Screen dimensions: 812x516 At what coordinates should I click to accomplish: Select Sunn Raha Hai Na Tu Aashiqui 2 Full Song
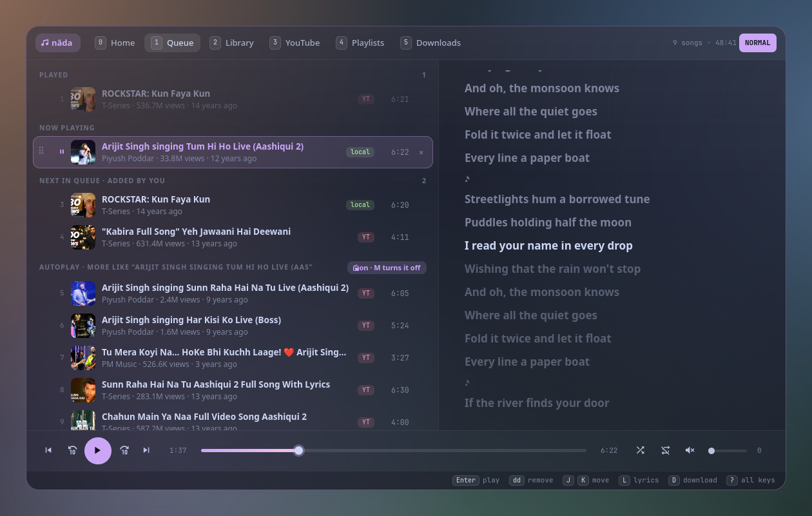pyautogui.click(x=233, y=390)
